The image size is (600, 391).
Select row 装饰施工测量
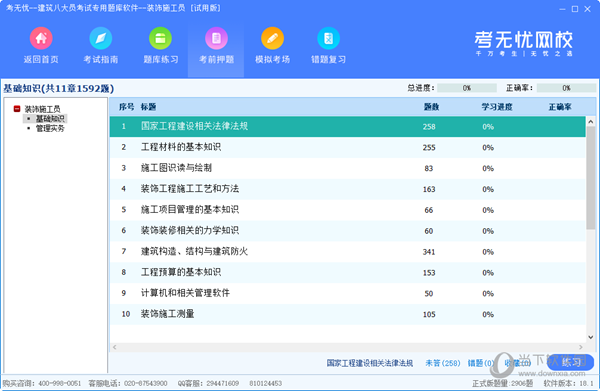coord(347,314)
